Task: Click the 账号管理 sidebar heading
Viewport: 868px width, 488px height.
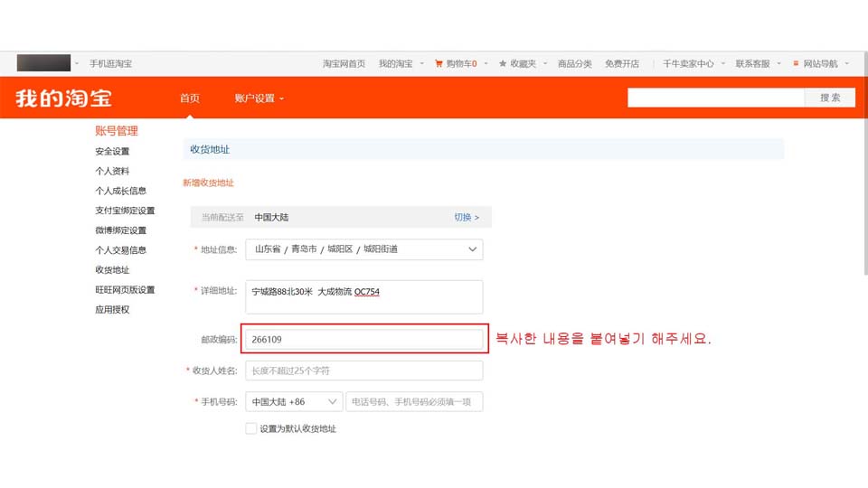Action: tap(117, 131)
